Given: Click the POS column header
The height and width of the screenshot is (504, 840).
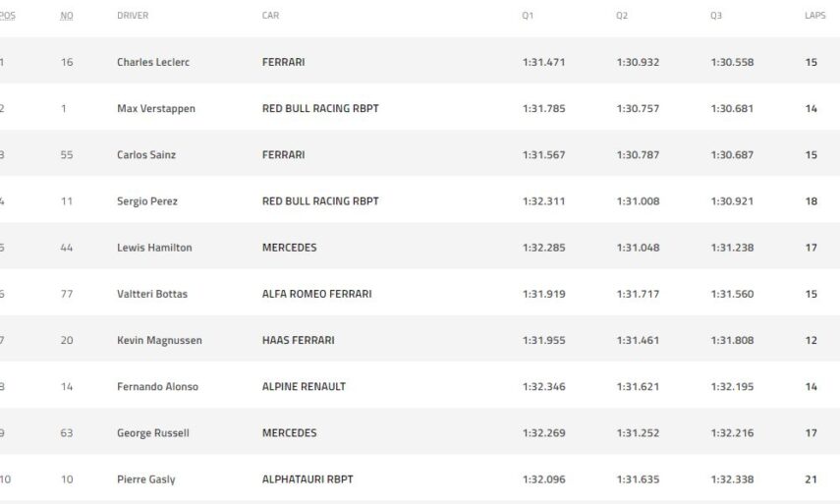Looking at the screenshot, I should point(7,16).
